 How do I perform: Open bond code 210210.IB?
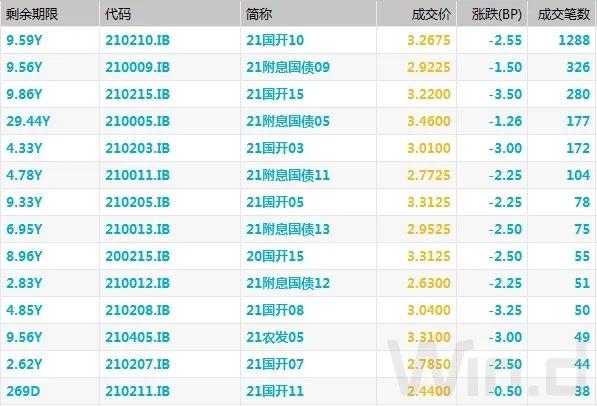(137, 40)
